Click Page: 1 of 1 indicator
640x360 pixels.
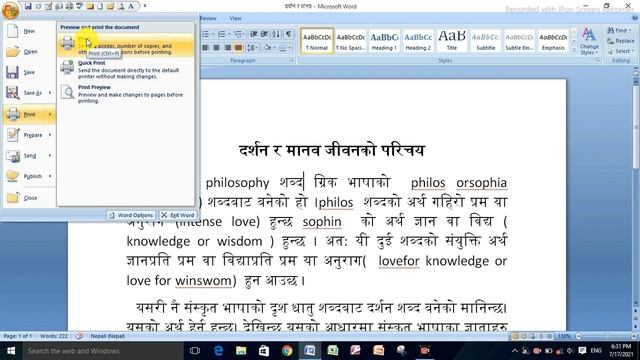(18, 336)
